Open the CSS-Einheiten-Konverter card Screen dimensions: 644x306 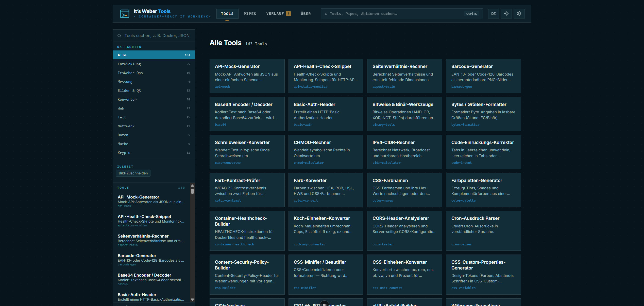click(x=405, y=275)
